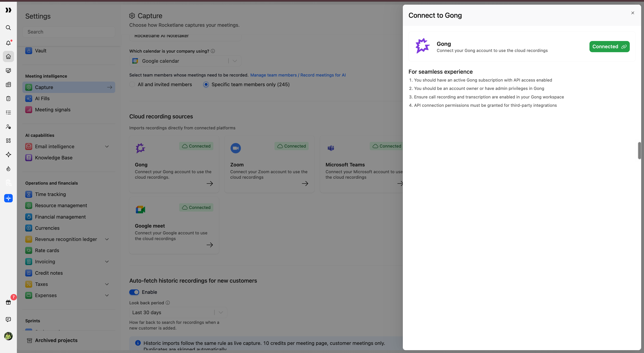The width and height of the screenshot is (644, 353).
Task: Click the gear icon beside Capture title
Action: 132,16
